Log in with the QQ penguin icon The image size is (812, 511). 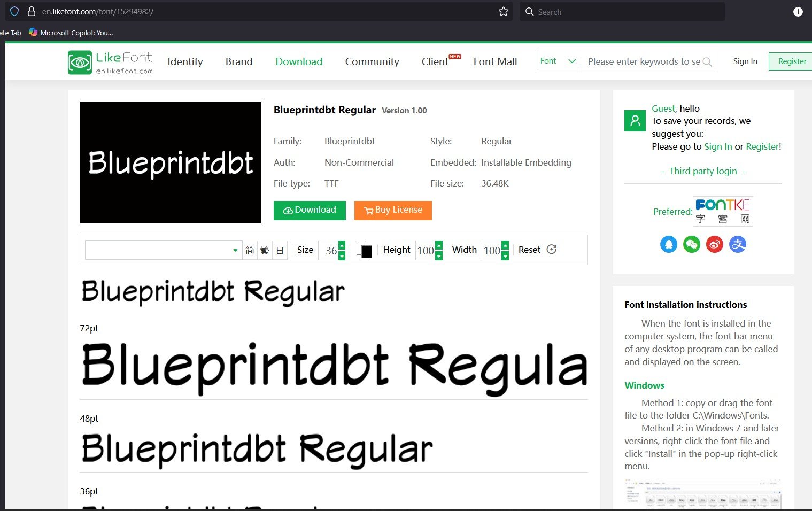tap(668, 244)
